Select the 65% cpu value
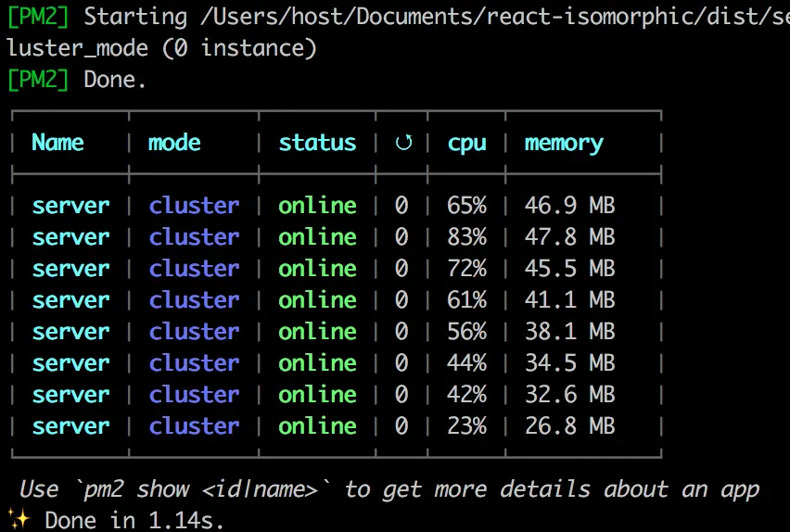Viewport: 790px width, 532px height. click(466, 206)
